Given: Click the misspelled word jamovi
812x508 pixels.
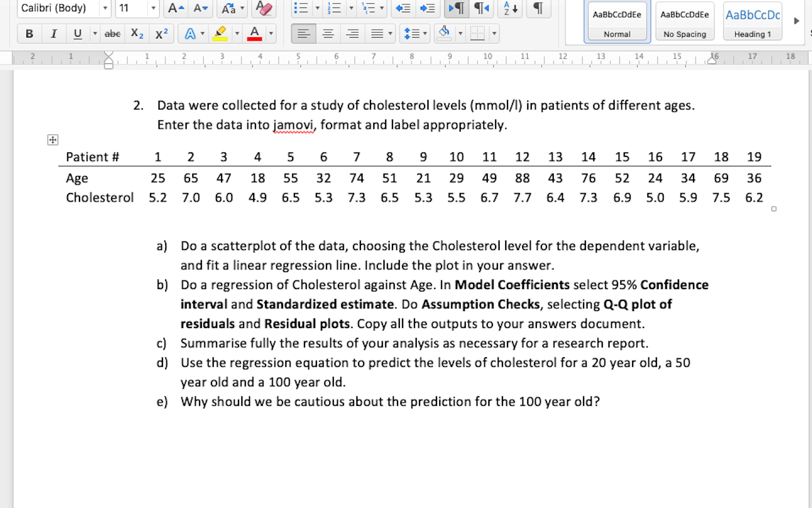Looking at the screenshot, I should tap(294, 125).
